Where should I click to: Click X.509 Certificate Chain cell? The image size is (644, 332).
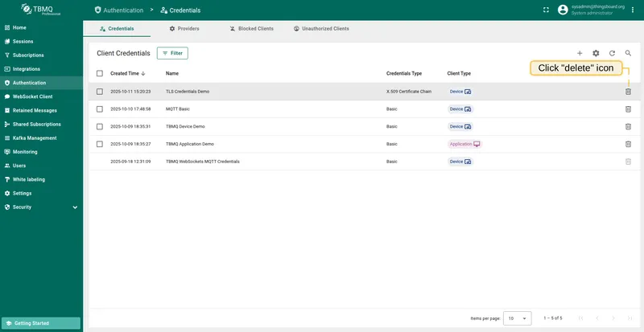click(x=409, y=92)
